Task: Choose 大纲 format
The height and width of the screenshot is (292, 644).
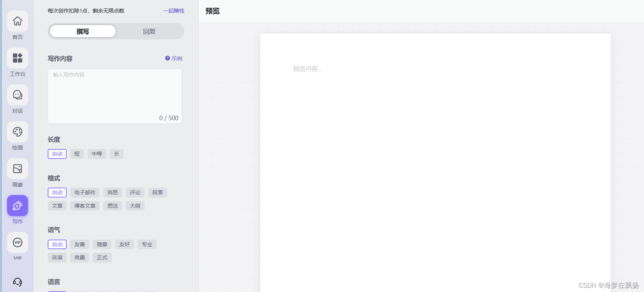Action: click(135, 206)
